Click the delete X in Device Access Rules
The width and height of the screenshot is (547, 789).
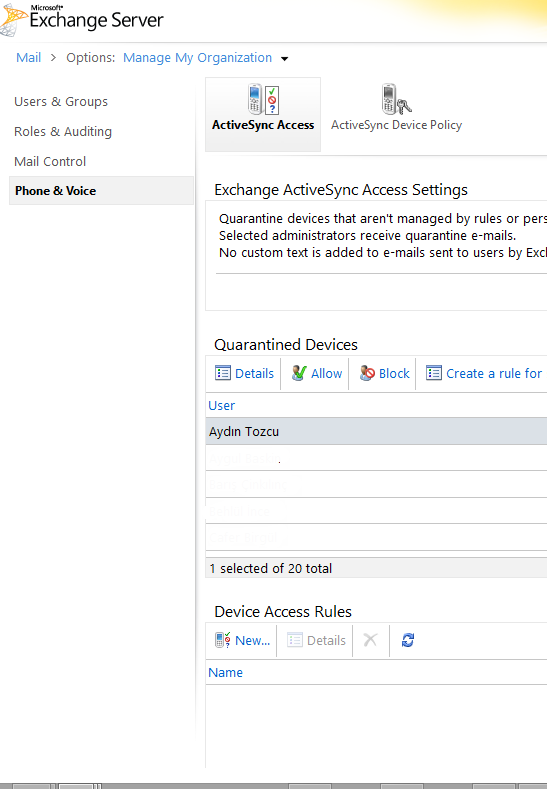(370, 640)
